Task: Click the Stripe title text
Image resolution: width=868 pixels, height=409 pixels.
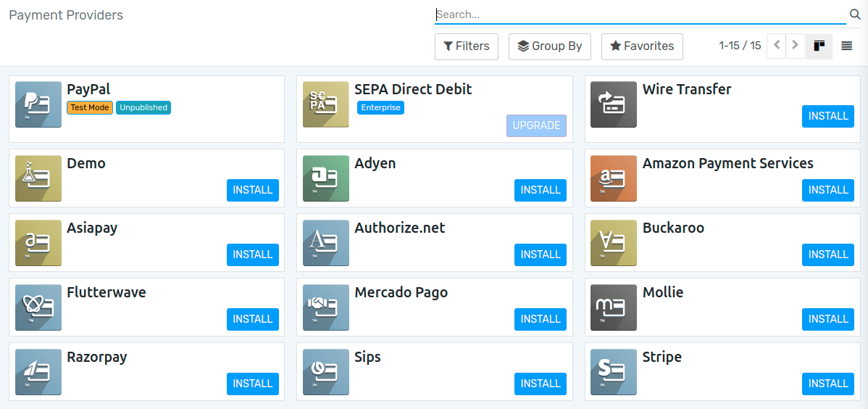Action: click(662, 358)
